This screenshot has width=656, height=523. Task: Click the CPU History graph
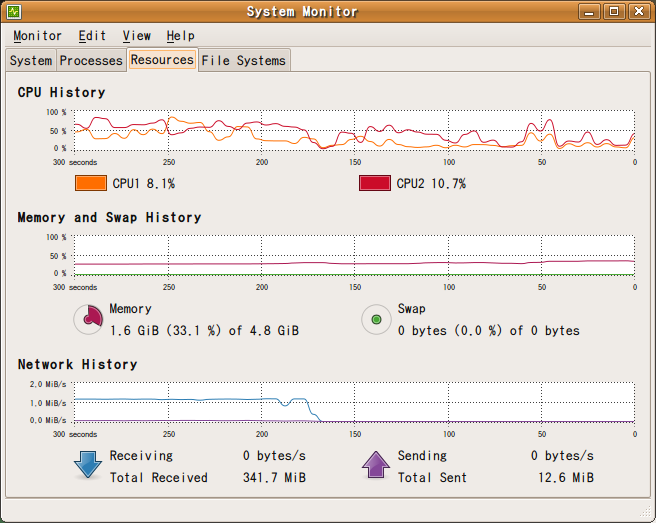[x=354, y=130]
